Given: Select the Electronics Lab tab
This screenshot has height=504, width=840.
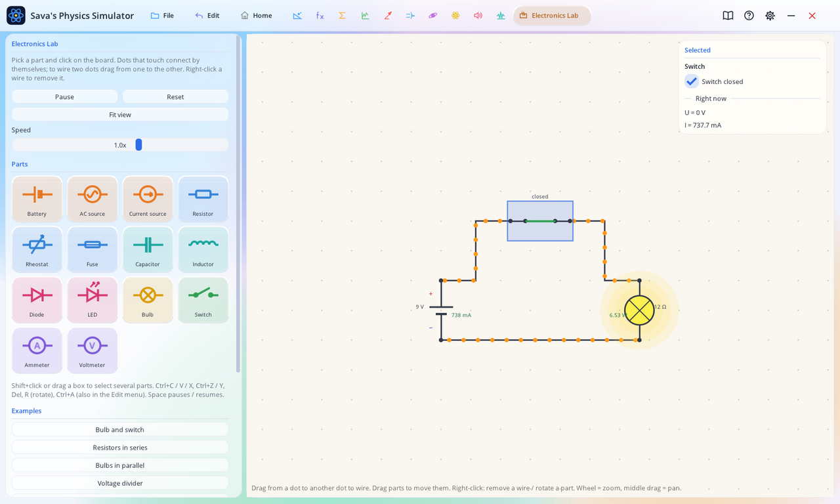Looking at the screenshot, I should tap(552, 16).
